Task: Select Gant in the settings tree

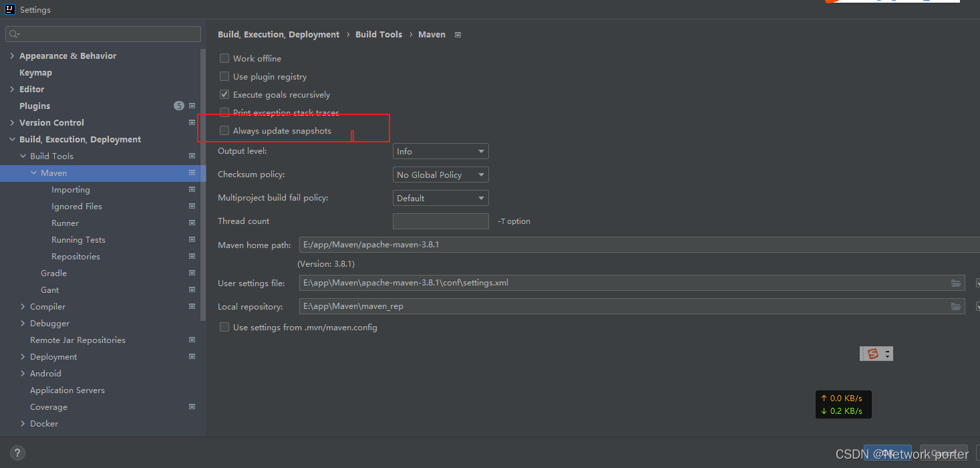Action: coord(49,290)
